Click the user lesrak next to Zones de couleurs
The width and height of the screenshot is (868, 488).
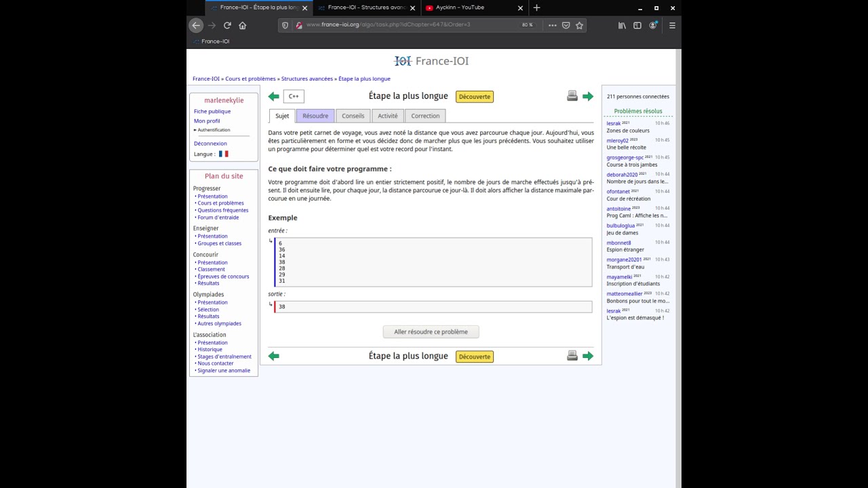(x=614, y=123)
